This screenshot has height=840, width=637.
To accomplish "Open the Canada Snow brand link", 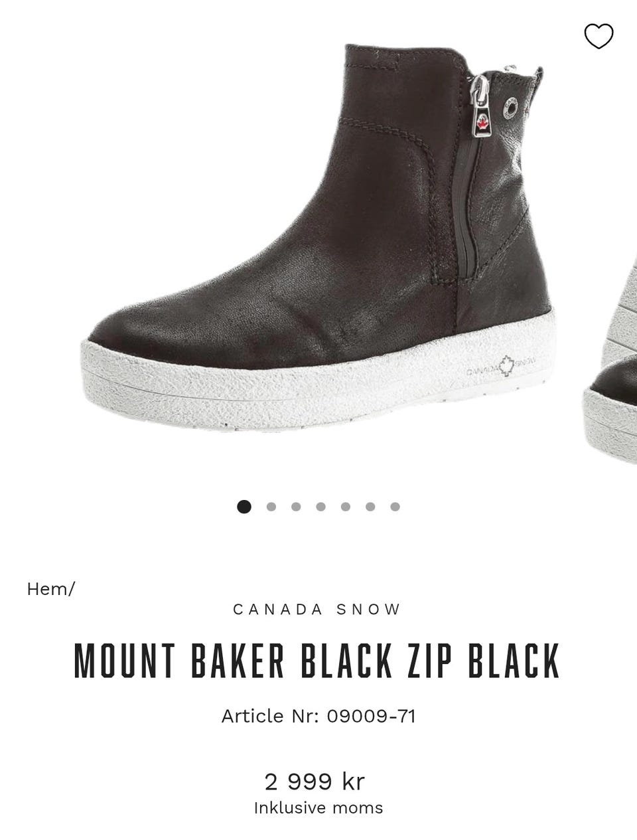I will (x=318, y=609).
